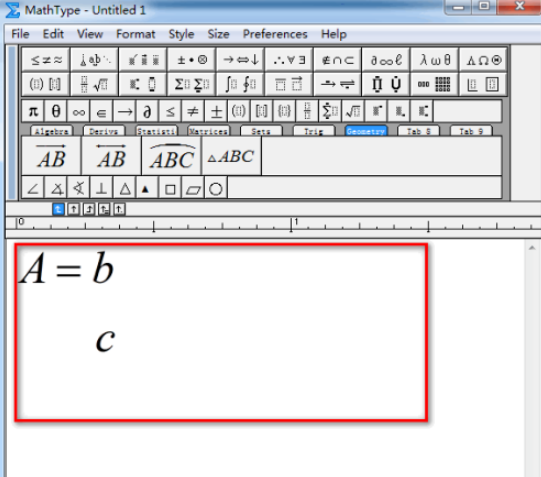Viewport: 541px width, 477px height.
Task: Open the Preferences menu
Action: [275, 34]
